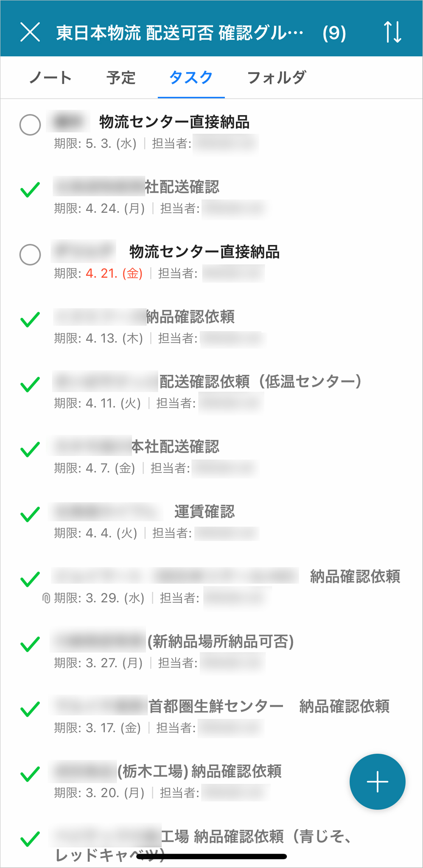Toggle checkmark on 本社配送確認 task
The height and width of the screenshot is (868, 423).
[30, 449]
